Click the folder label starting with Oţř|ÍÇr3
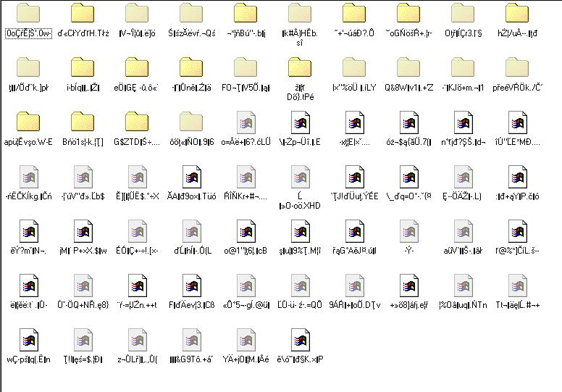 tap(463, 33)
